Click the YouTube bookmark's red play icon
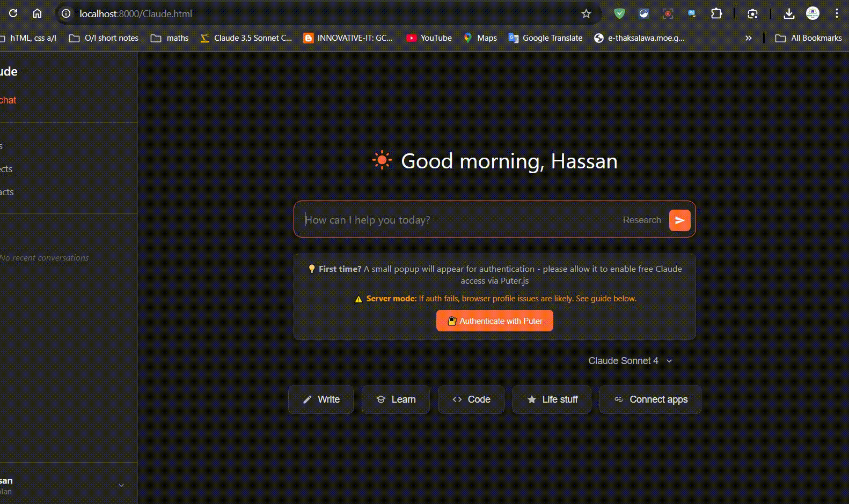Viewport: 849px width, 504px height. pyautogui.click(x=411, y=38)
